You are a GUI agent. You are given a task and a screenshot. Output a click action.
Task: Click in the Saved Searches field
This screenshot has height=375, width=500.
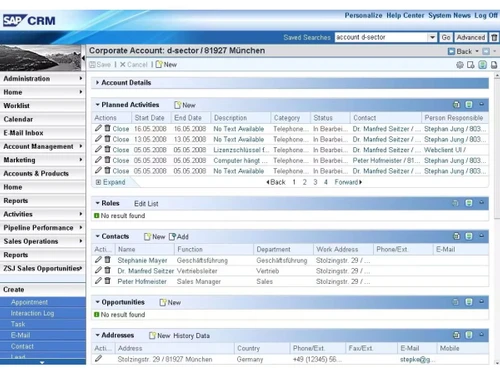coord(381,37)
